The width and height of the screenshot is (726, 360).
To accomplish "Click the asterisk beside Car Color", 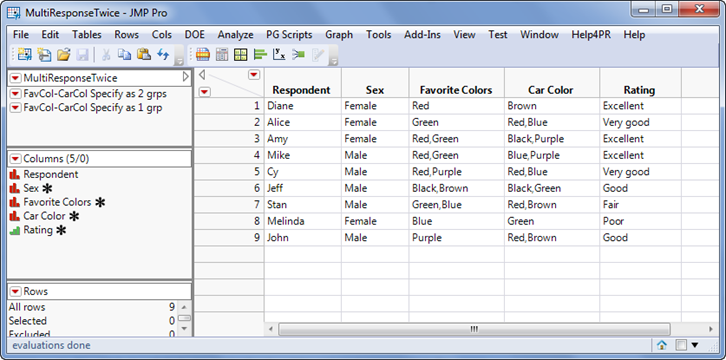I will tap(74, 216).
